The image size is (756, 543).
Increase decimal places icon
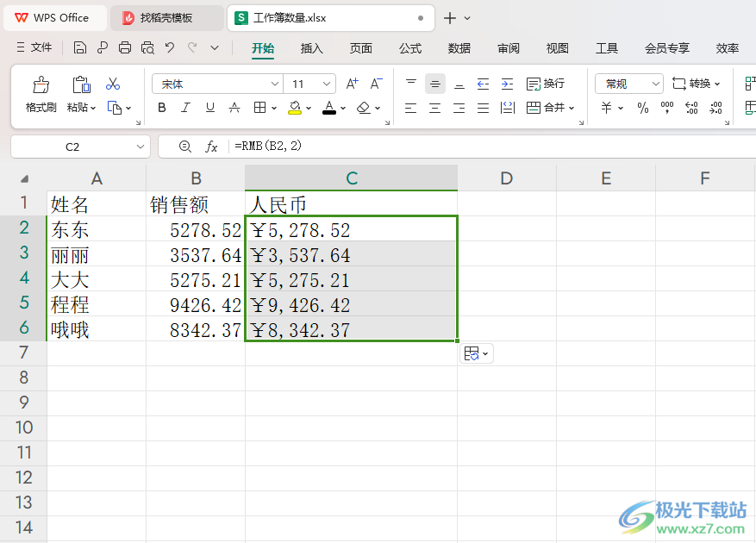691,108
